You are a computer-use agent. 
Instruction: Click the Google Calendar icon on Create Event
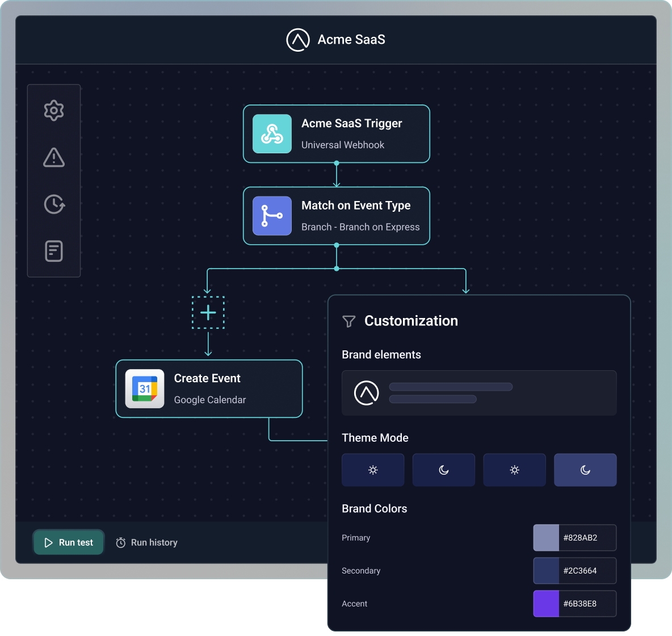(144, 388)
